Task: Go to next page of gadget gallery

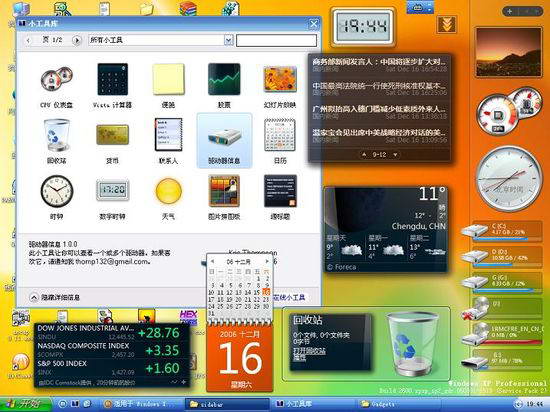Action: [76, 40]
